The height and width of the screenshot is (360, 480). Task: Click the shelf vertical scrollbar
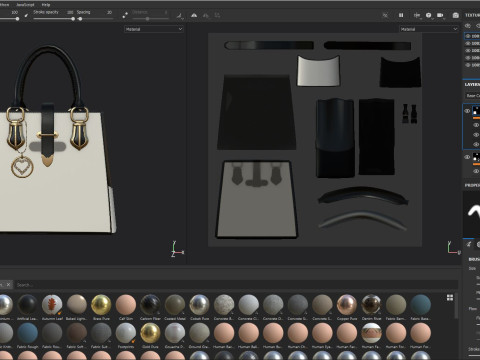pos(456,305)
